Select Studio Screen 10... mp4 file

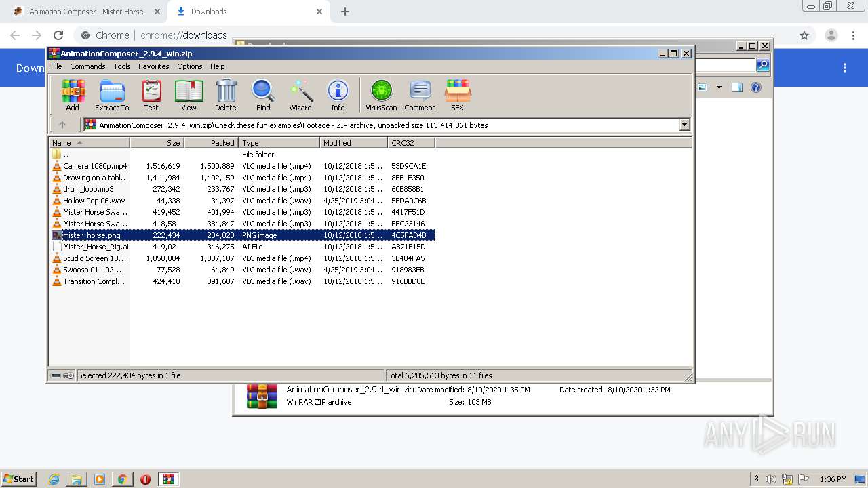tap(242, 258)
